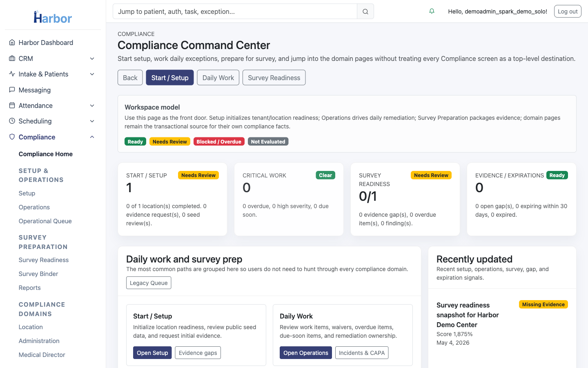Click the Start / Setup summary card
588x368 pixels.
click(172, 199)
